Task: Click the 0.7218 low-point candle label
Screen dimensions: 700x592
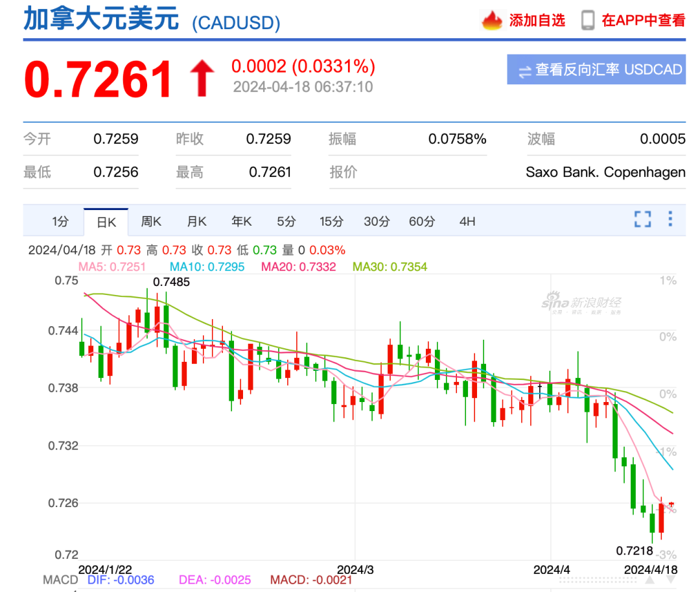Action: 635,551
